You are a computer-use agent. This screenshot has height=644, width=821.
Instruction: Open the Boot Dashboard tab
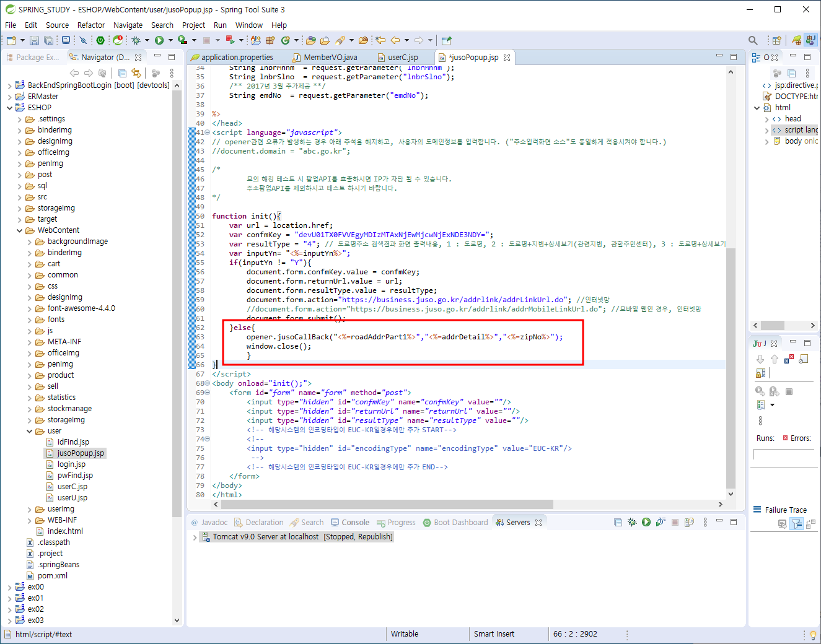tap(455, 523)
